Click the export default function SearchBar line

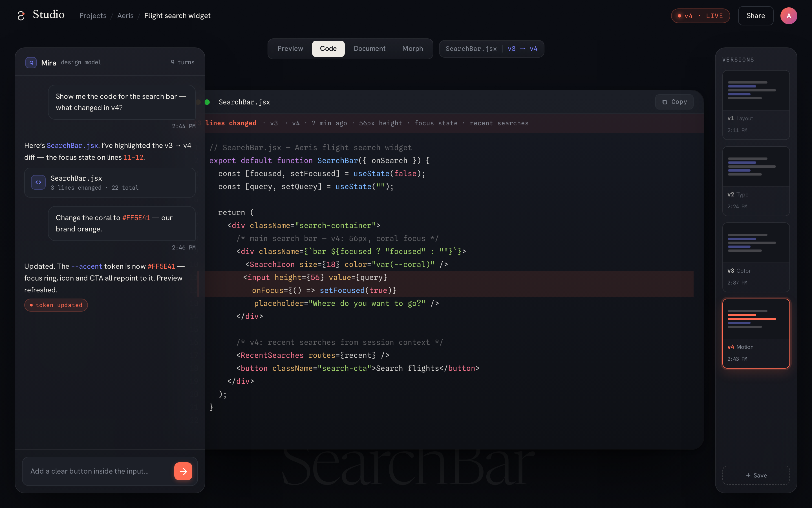[319, 161]
